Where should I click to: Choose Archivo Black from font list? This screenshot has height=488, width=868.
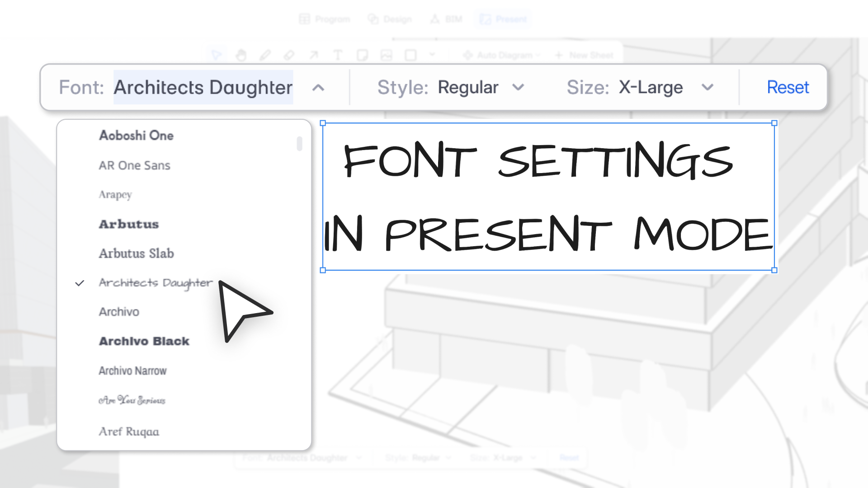(144, 341)
